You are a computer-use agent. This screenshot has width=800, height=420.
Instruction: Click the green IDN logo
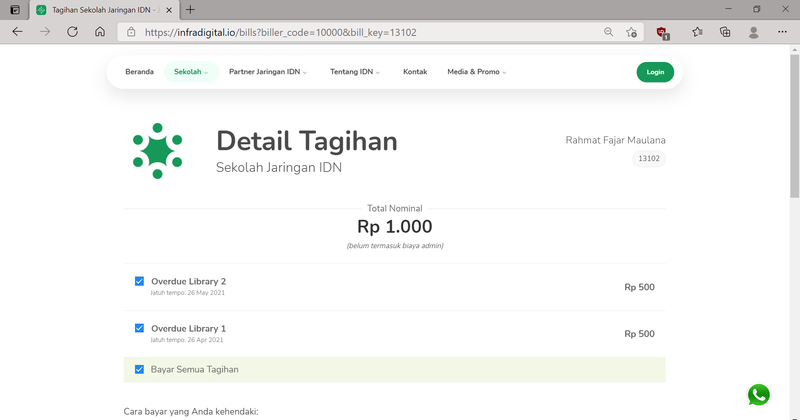pyautogui.click(x=158, y=151)
